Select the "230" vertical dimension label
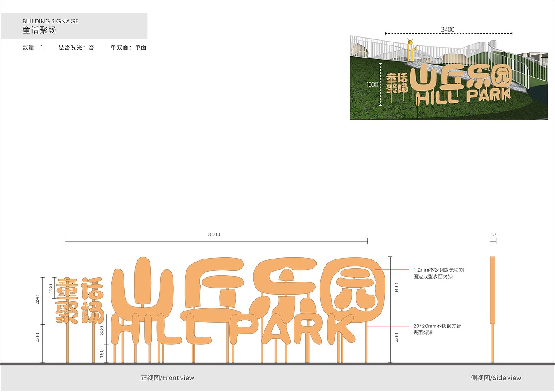 [x=51, y=288]
